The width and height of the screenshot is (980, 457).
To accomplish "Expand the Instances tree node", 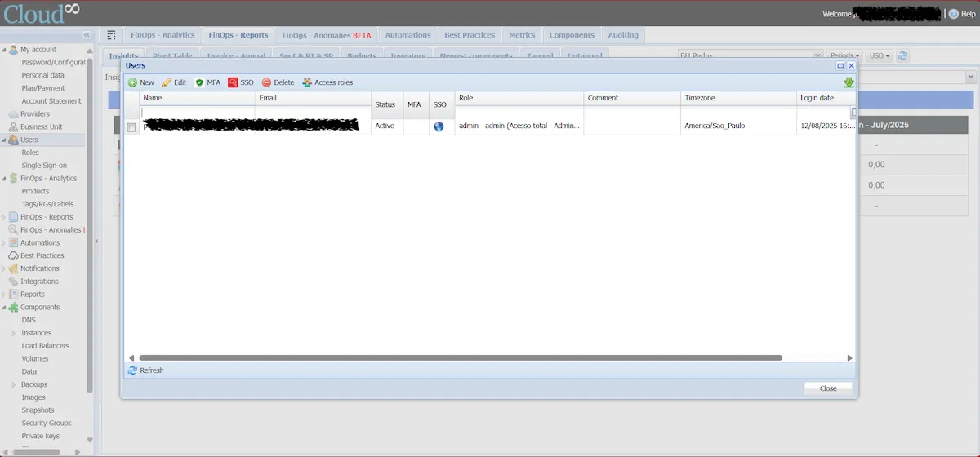I will coord(13,333).
